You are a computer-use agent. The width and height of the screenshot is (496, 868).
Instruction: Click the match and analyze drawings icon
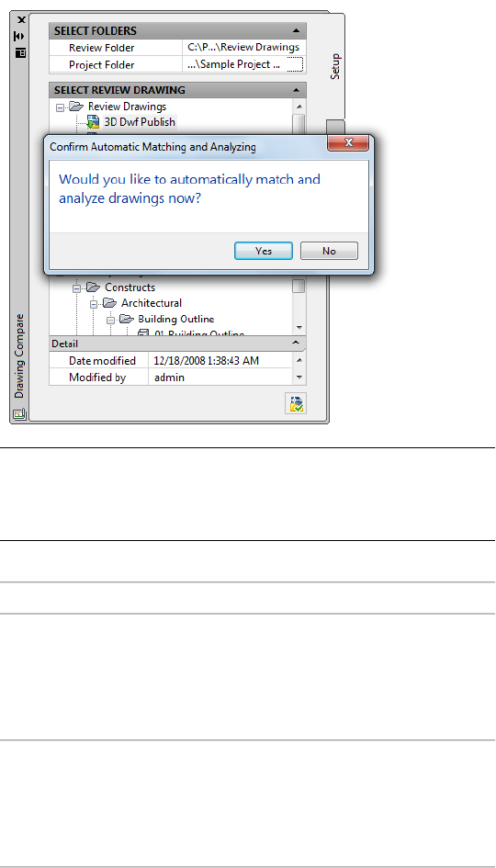pyautogui.click(x=296, y=403)
